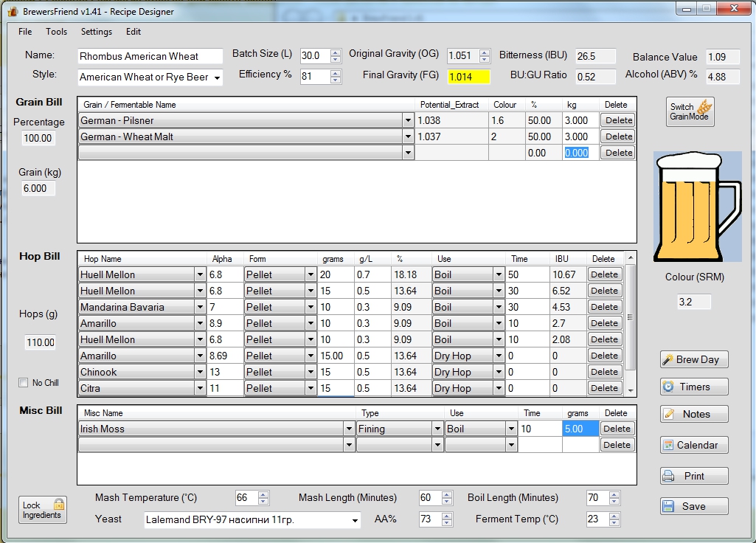Open the Settings menu
This screenshot has height=543, width=756.
click(97, 32)
